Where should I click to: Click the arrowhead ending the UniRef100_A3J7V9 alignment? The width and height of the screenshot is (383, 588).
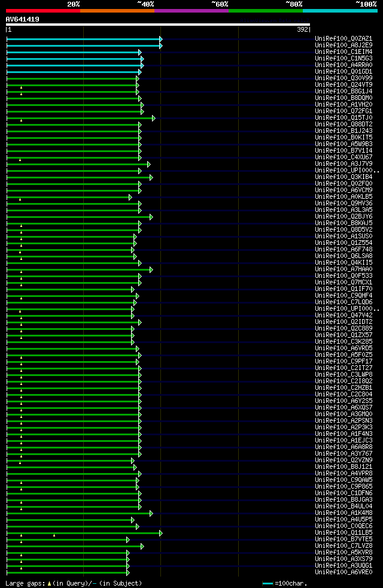pos(149,164)
